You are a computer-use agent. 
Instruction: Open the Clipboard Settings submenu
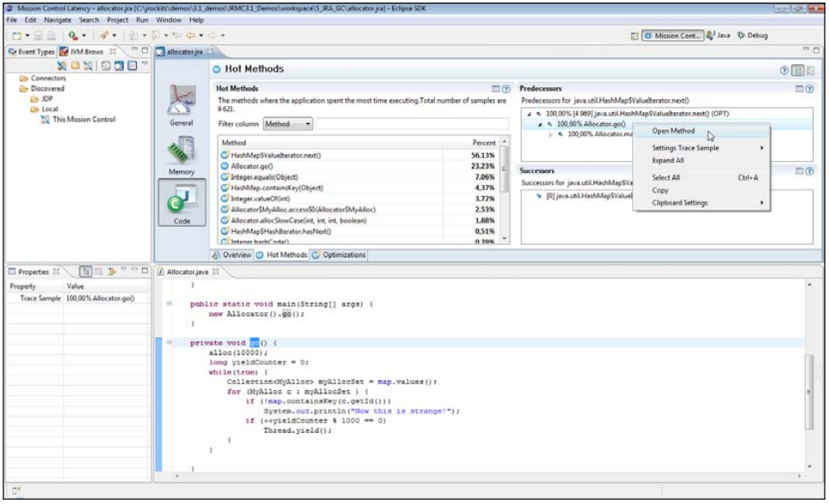[701, 203]
